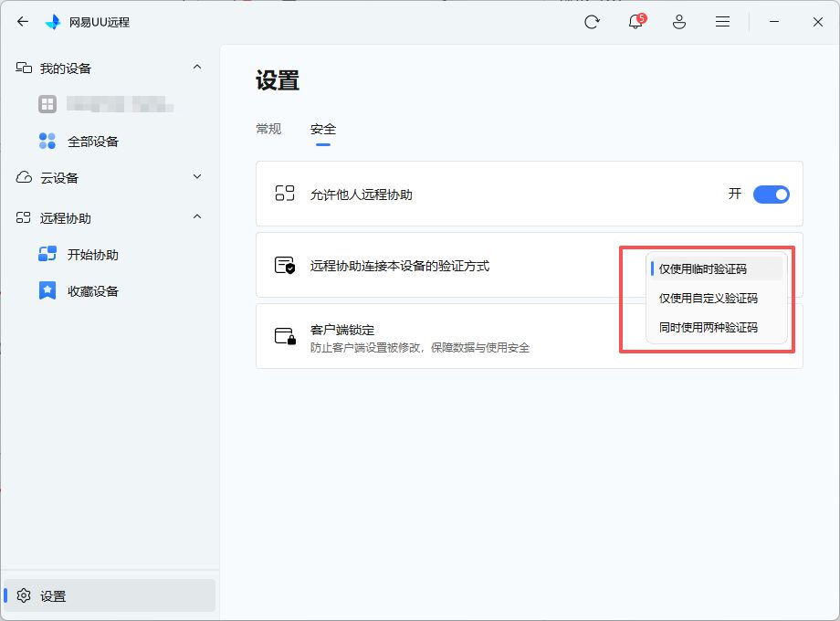Click the 云设备 section label
Screen dimensions: 840x621
pyautogui.click(x=59, y=178)
